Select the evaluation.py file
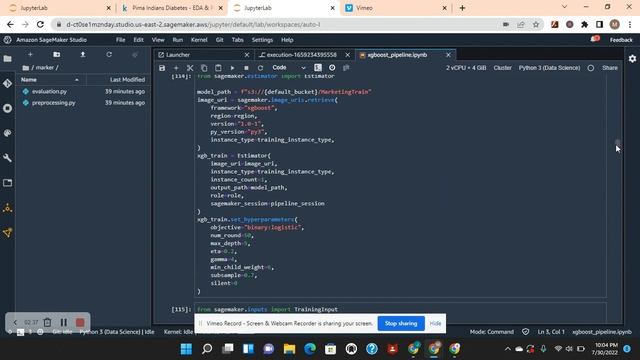Image resolution: width=640 pixels, height=360 pixels. coord(84,91)
